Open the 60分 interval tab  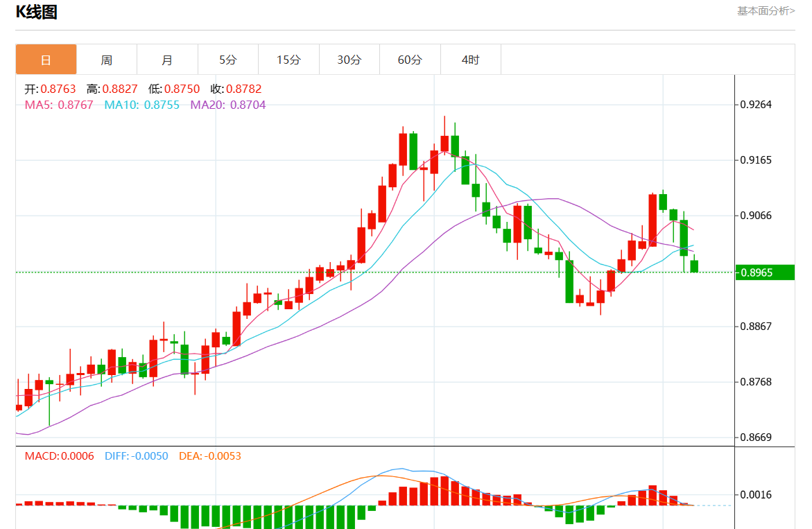(x=410, y=60)
